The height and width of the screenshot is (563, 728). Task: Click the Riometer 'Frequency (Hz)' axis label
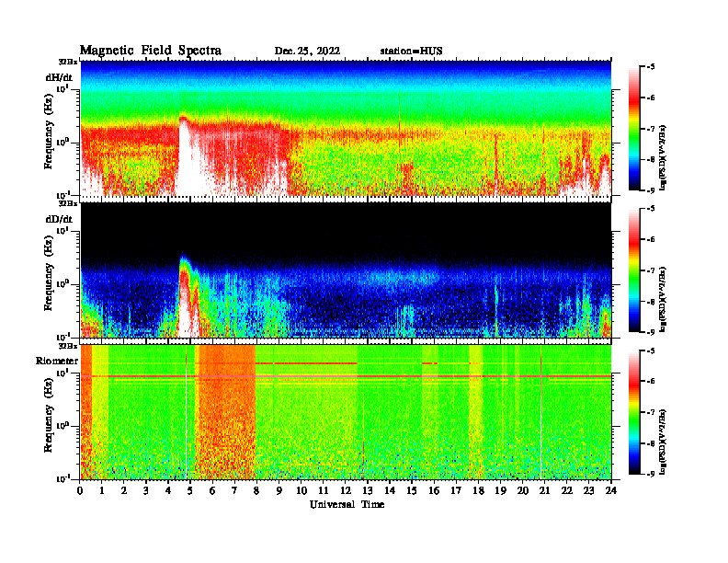[48, 415]
